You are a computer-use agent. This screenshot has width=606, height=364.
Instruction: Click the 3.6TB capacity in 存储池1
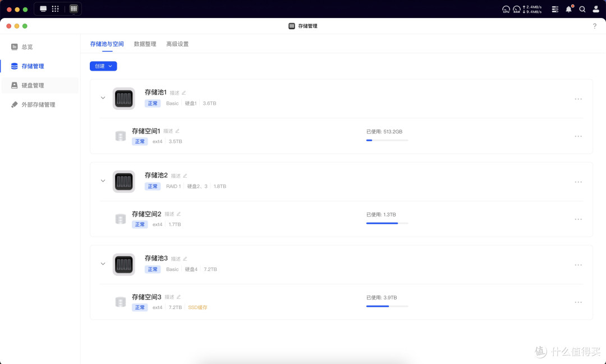pyautogui.click(x=209, y=104)
